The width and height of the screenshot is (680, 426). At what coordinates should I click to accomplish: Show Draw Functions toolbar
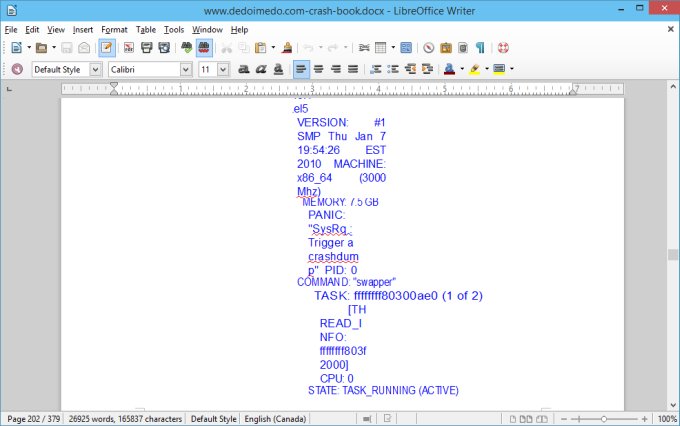(x=406, y=48)
